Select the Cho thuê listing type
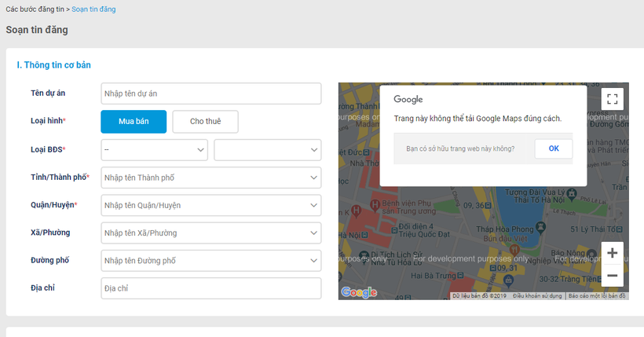The height and width of the screenshot is (337, 644). [x=205, y=122]
